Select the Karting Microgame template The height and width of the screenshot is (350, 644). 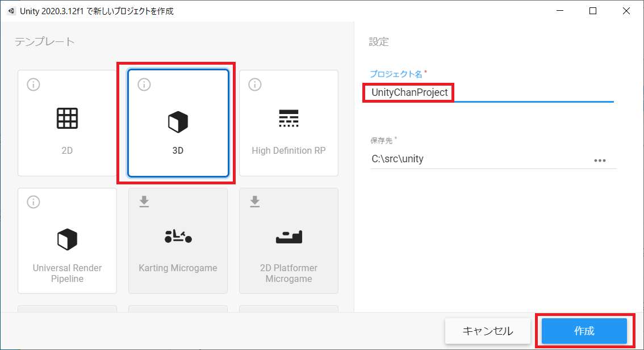(178, 241)
